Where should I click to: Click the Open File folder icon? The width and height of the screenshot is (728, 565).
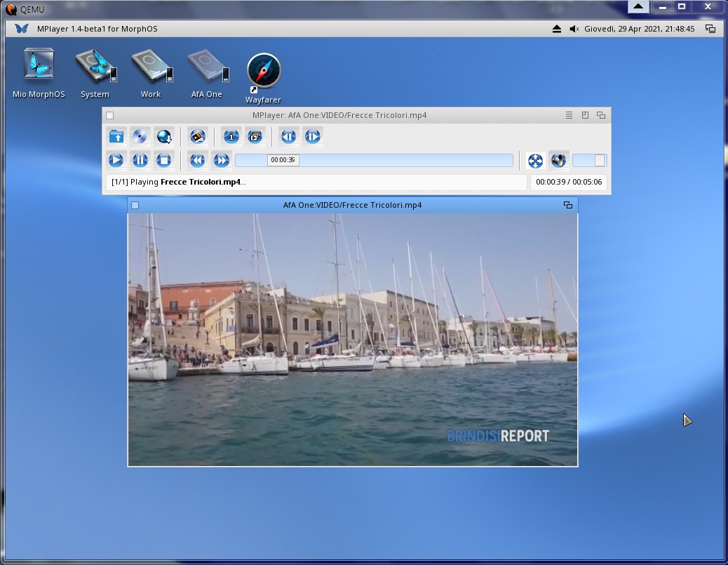(116, 137)
